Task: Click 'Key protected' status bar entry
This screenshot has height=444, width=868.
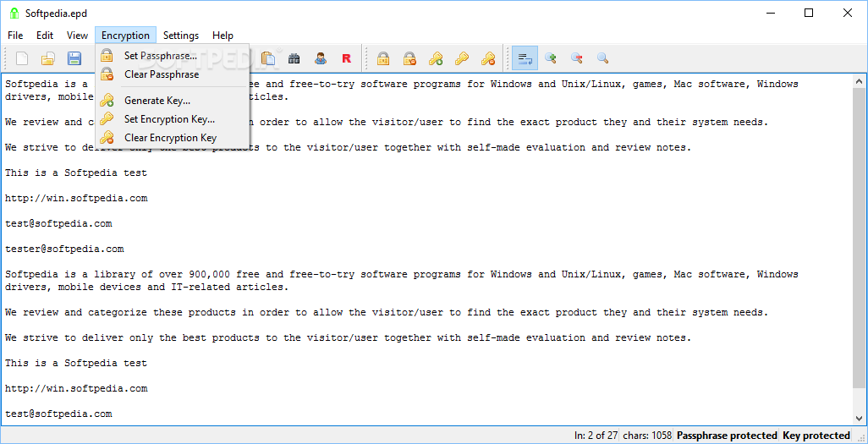Action: coord(816,436)
